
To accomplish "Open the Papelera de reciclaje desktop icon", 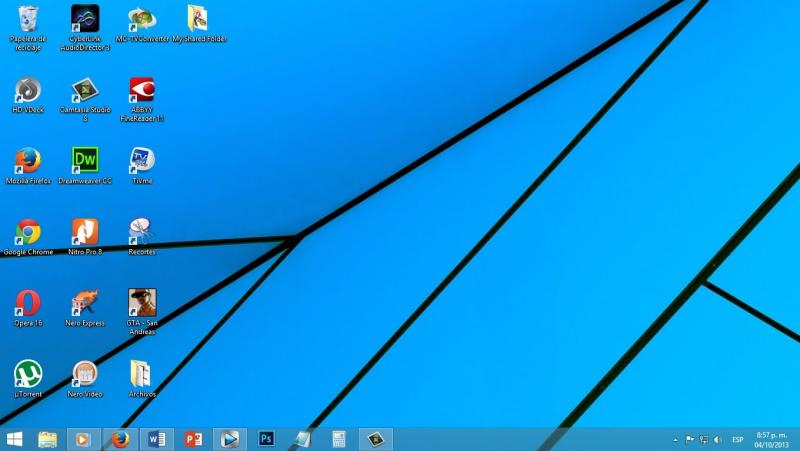I will tap(28, 19).
